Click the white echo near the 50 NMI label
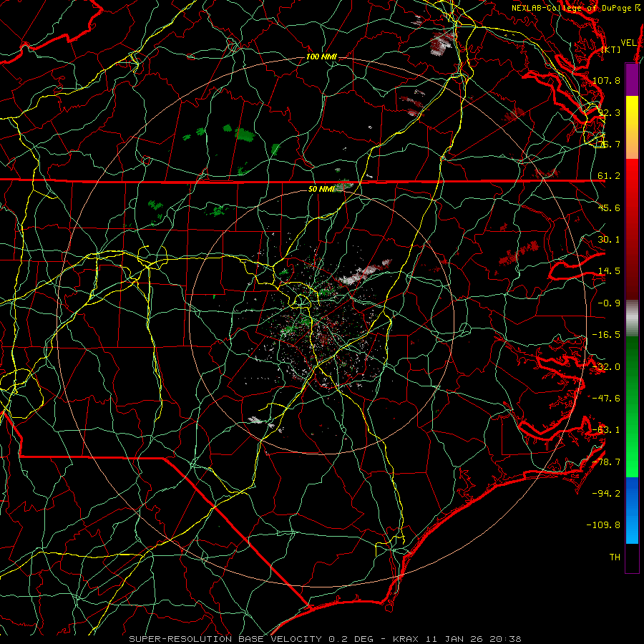The height and width of the screenshot is (644, 644). (344, 186)
